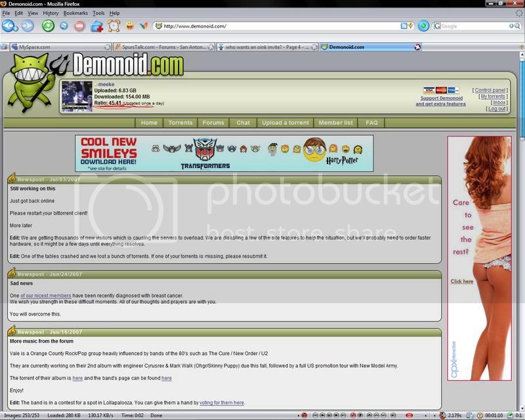Open the Bookmarks menu
Image resolution: width=525 pixels, height=420 pixels.
75,13
